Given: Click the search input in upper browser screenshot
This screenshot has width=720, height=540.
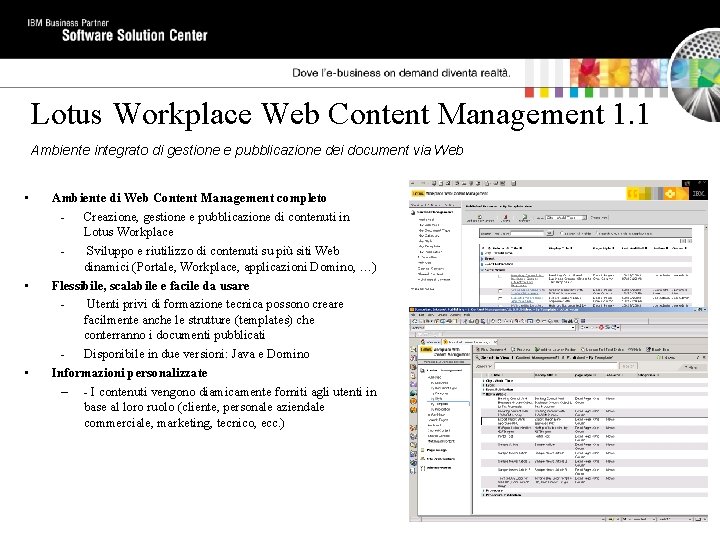Looking at the screenshot, I should pyautogui.click(x=527, y=233).
